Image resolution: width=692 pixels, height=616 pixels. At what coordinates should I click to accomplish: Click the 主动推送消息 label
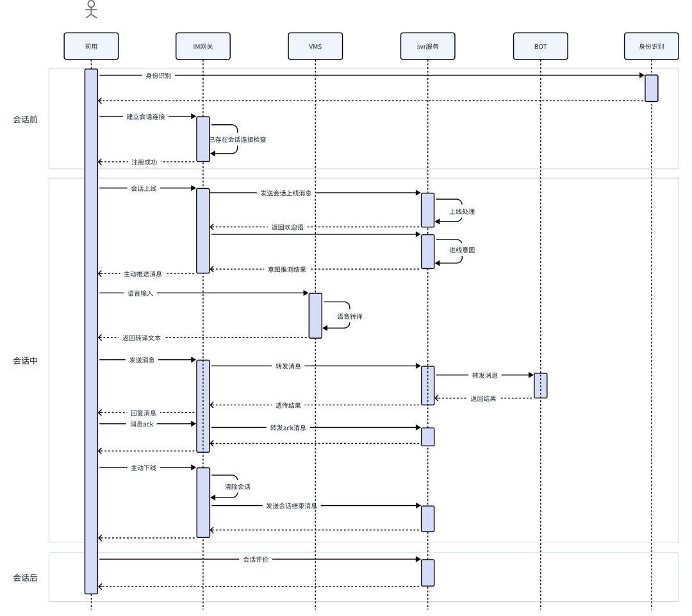(x=142, y=274)
